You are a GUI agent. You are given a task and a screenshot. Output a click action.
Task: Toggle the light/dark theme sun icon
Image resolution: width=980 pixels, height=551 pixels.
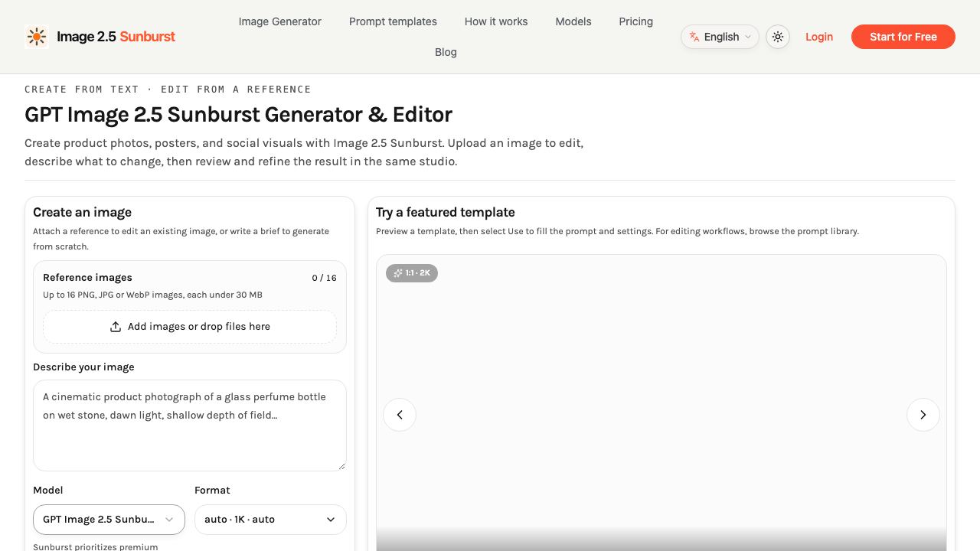pyautogui.click(x=778, y=37)
